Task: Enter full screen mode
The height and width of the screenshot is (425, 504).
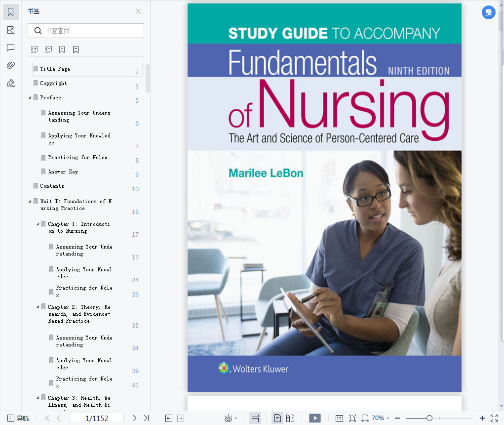Action: pos(494,418)
